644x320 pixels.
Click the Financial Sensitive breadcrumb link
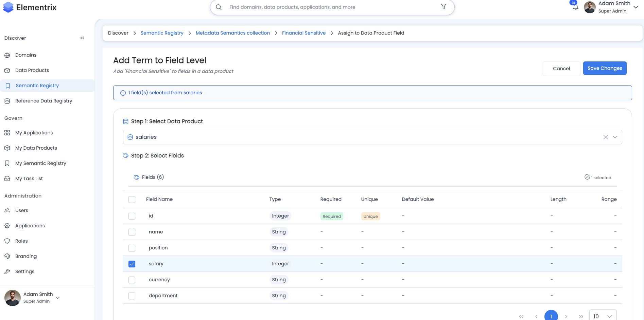(303, 33)
